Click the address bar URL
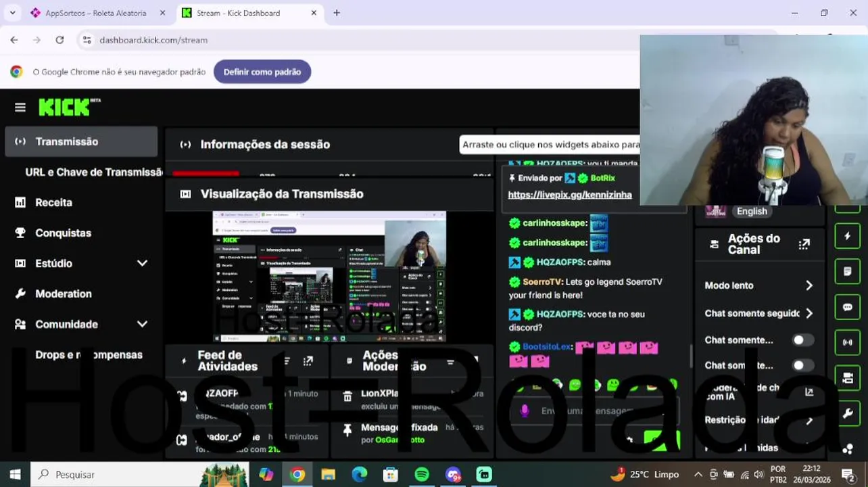 click(153, 40)
